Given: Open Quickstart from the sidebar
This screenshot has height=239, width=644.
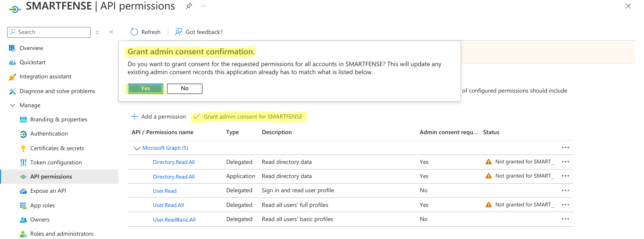Looking at the screenshot, I should pyautogui.click(x=33, y=62).
